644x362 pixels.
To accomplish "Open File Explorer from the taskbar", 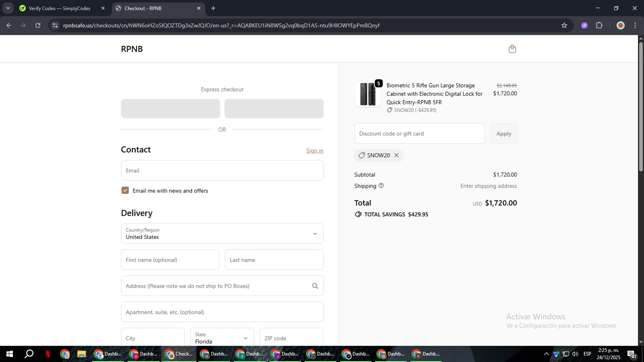I will (82, 354).
